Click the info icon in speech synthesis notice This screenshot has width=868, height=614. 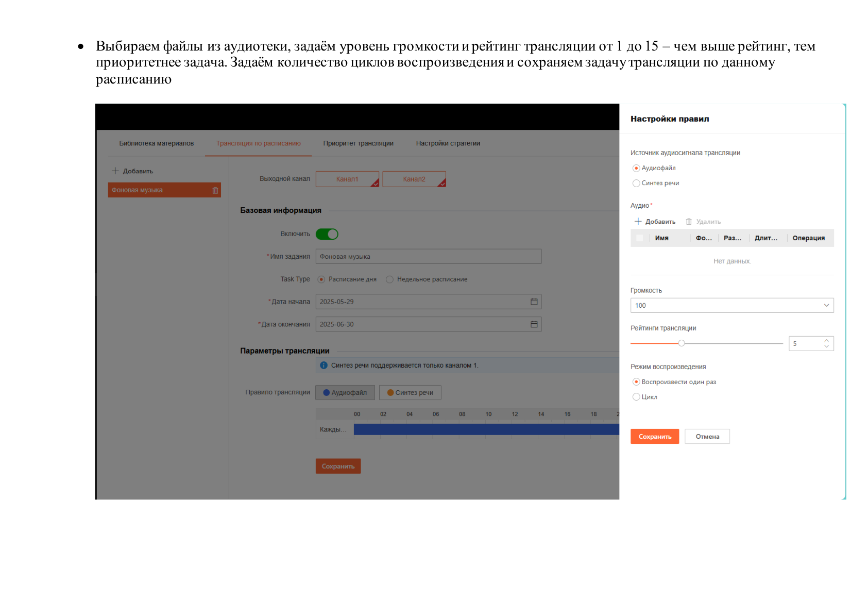coord(324,365)
